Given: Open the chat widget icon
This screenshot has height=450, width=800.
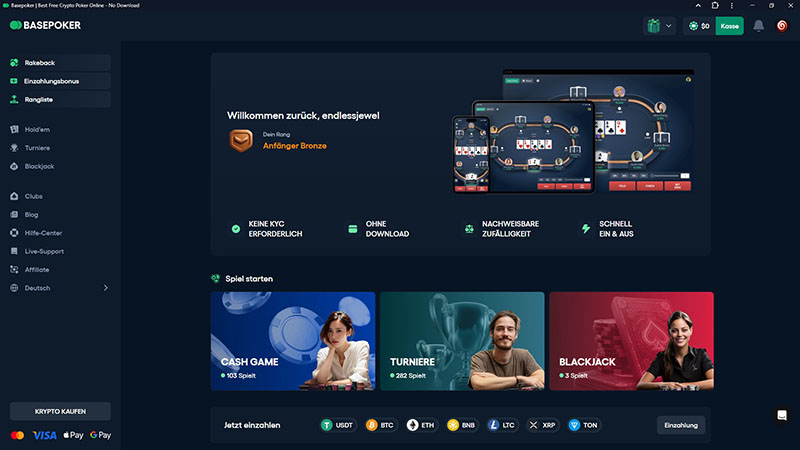Looking at the screenshot, I should click(x=782, y=415).
